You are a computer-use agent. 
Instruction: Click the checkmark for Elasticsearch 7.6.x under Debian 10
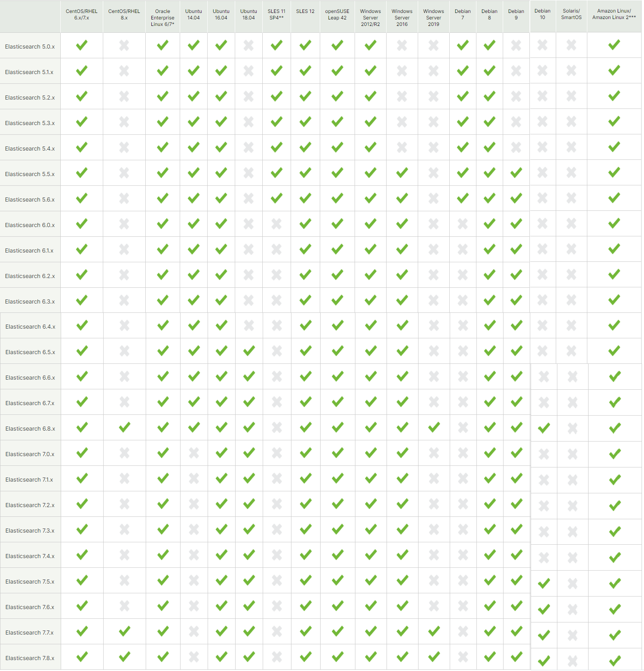coord(544,609)
